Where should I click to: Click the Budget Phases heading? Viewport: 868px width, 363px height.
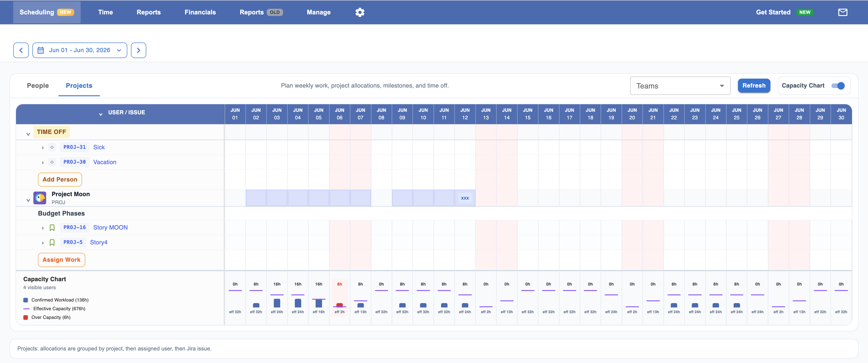click(61, 213)
